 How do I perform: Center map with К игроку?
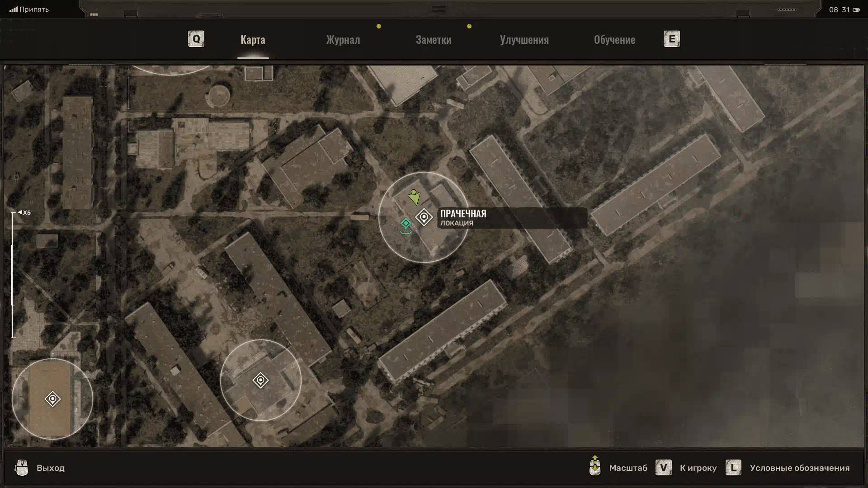(x=698, y=468)
